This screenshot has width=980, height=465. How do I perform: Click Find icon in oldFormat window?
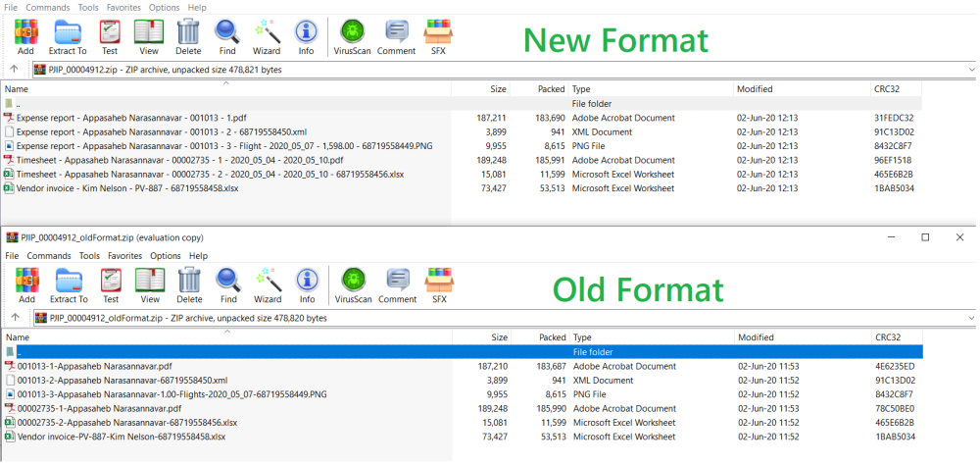coord(228,284)
